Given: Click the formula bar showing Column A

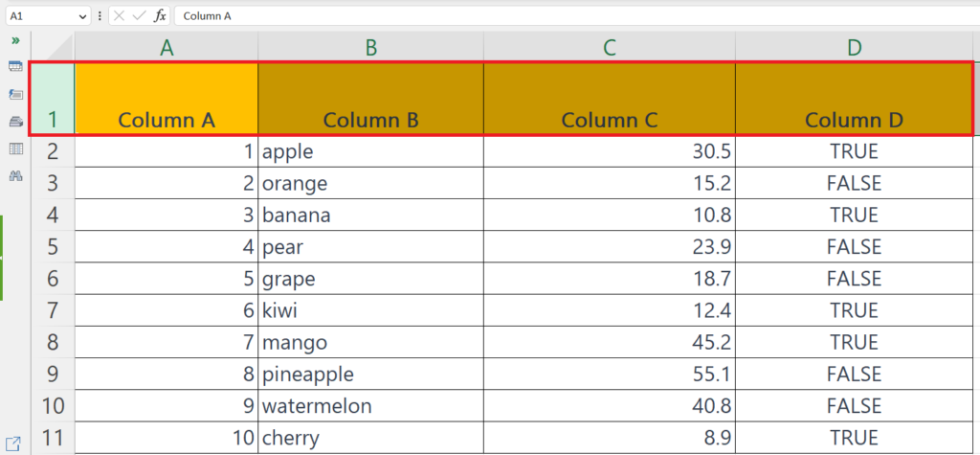Looking at the screenshot, I should 577,15.
